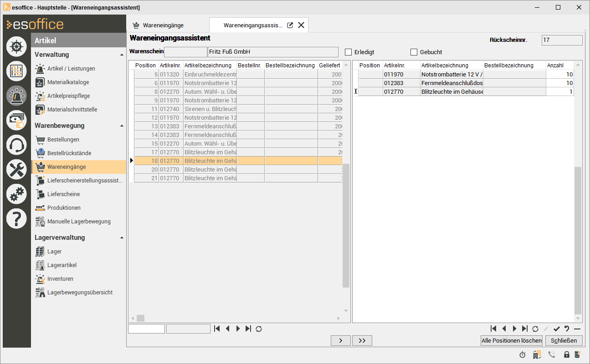Collapse the Lagerverwaltung section
The width and height of the screenshot is (590, 364).
(122, 238)
